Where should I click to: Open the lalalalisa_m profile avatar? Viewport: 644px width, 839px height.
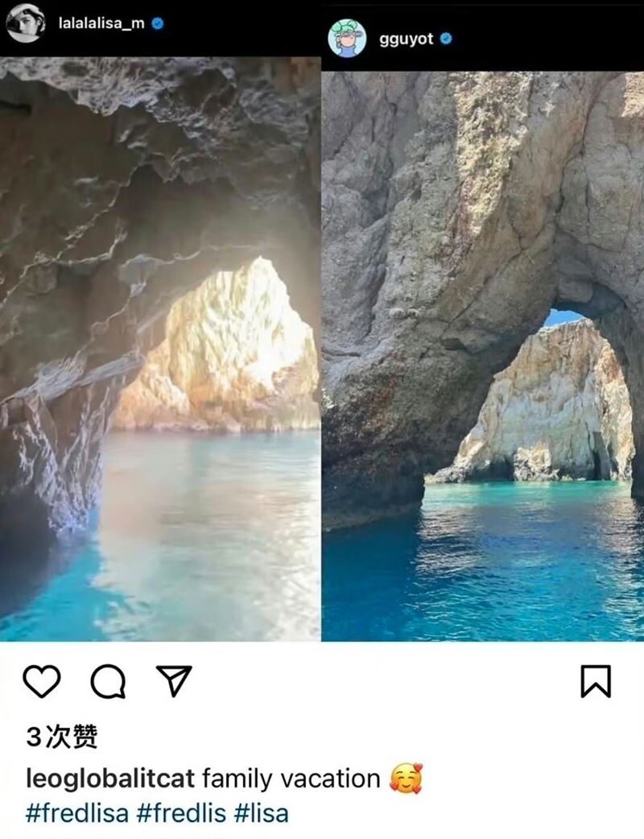24,23
